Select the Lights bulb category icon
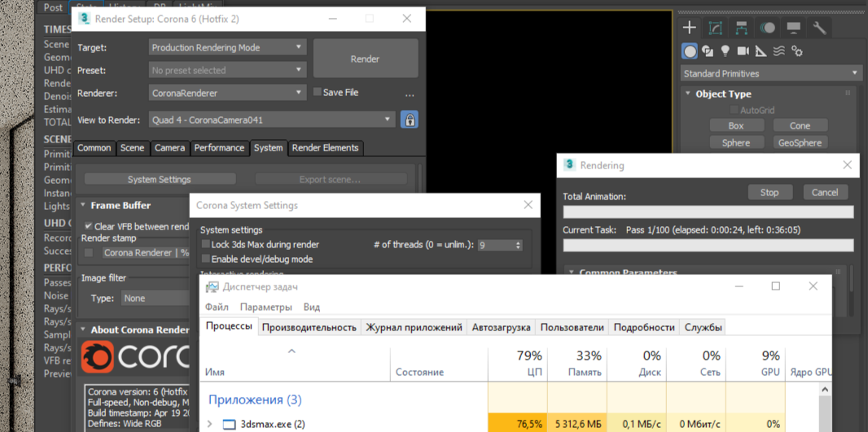This screenshot has height=432, width=868. [725, 51]
